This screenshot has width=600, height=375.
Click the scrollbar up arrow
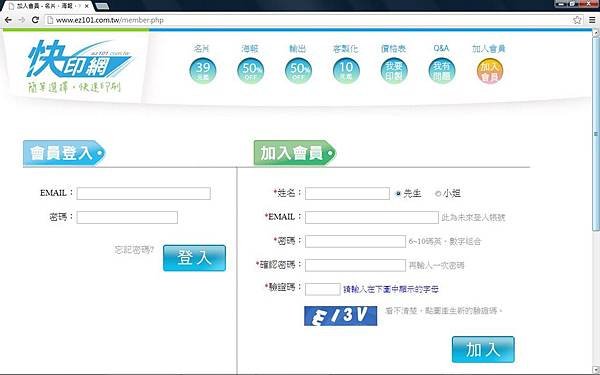596,33
